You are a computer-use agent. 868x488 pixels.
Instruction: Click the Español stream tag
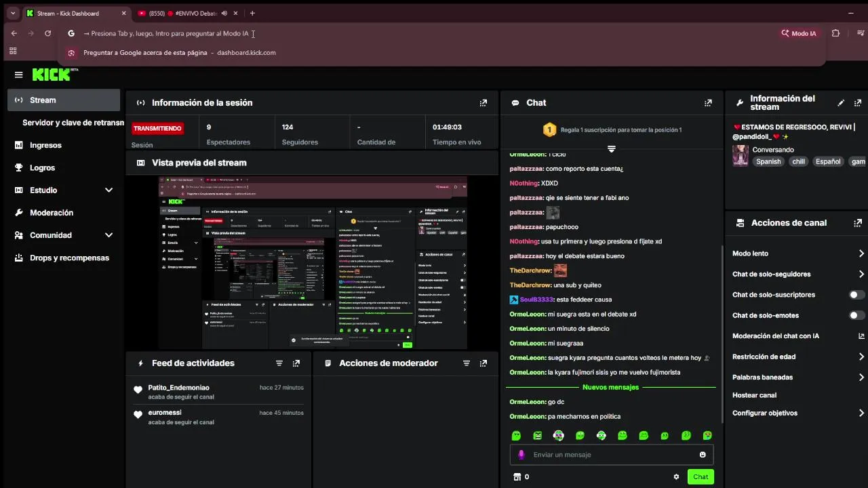click(x=828, y=162)
